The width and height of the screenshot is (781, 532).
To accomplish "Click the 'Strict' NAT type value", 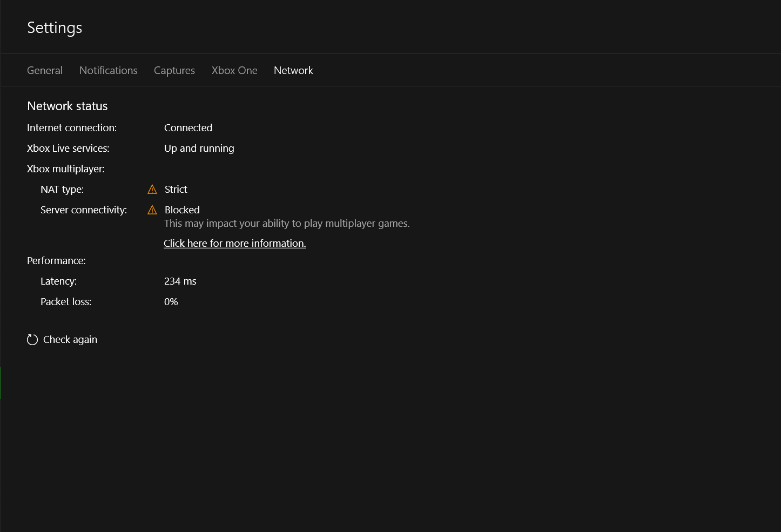I will coord(176,190).
